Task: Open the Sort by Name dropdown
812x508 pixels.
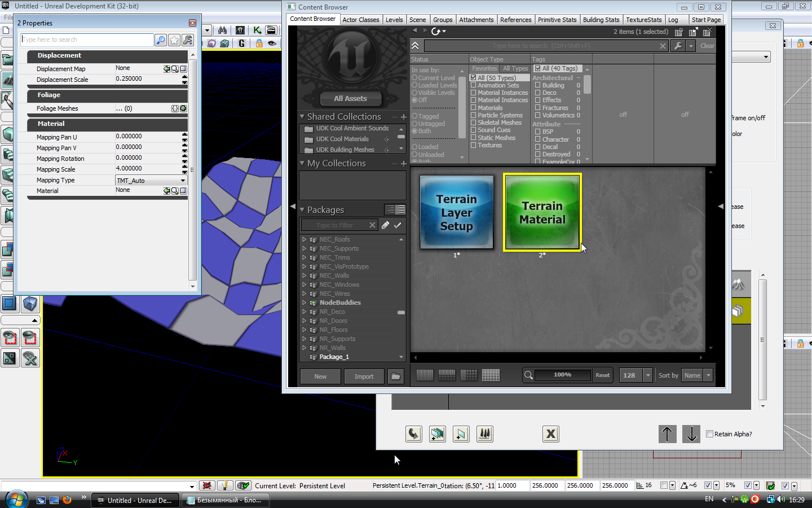Action: pyautogui.click(x=709, y=375)
